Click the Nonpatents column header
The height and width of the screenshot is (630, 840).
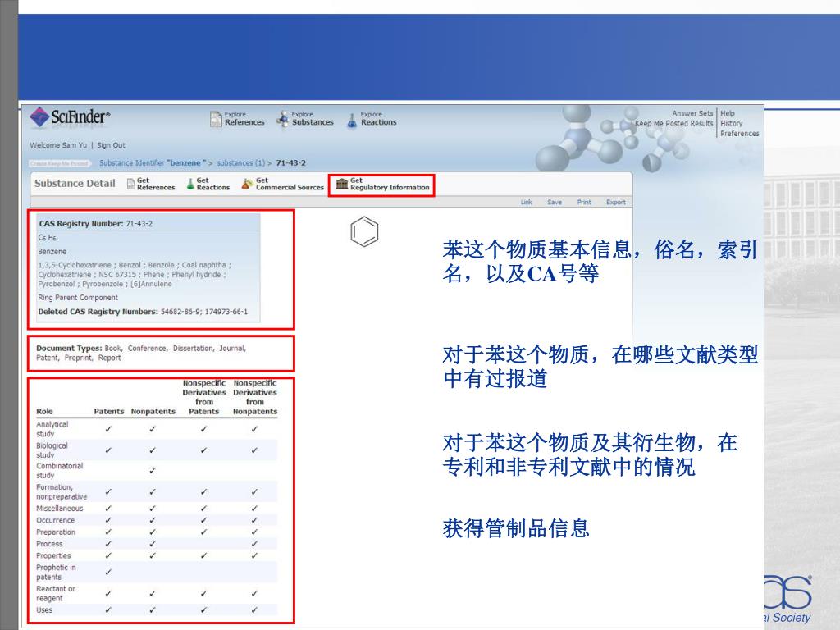point(153,412)
